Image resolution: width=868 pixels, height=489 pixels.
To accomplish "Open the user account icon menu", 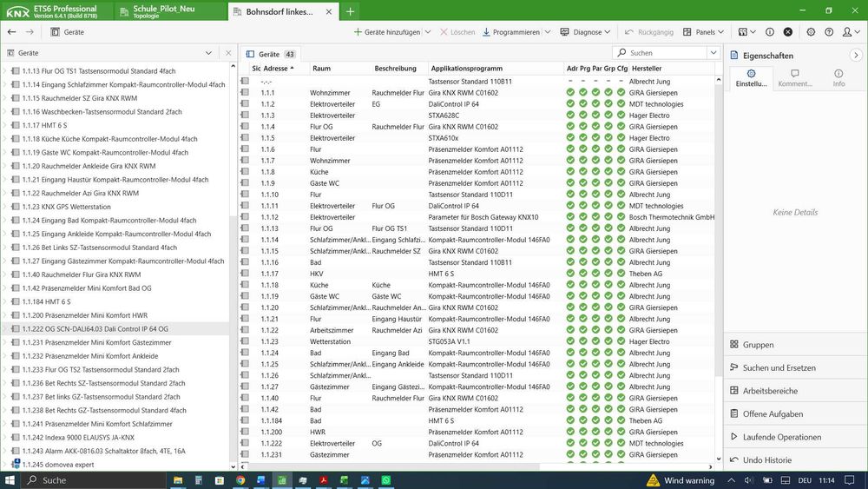I will (851, 32).
